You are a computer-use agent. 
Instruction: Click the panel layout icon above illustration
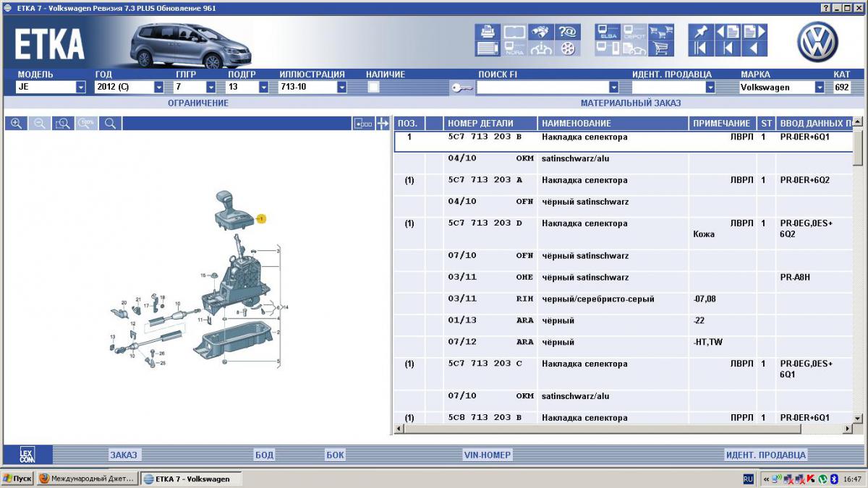364,124
